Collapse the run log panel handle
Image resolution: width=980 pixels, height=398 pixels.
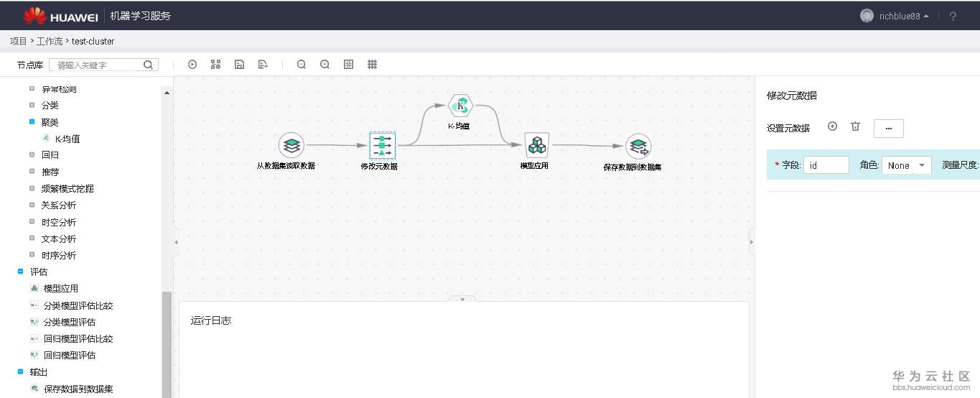[x=462, y=299]
